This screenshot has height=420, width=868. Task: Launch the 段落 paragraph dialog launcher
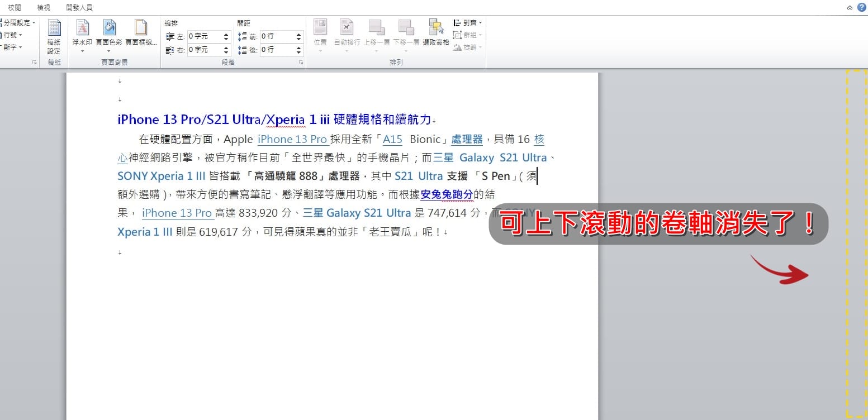coord(301,63)
